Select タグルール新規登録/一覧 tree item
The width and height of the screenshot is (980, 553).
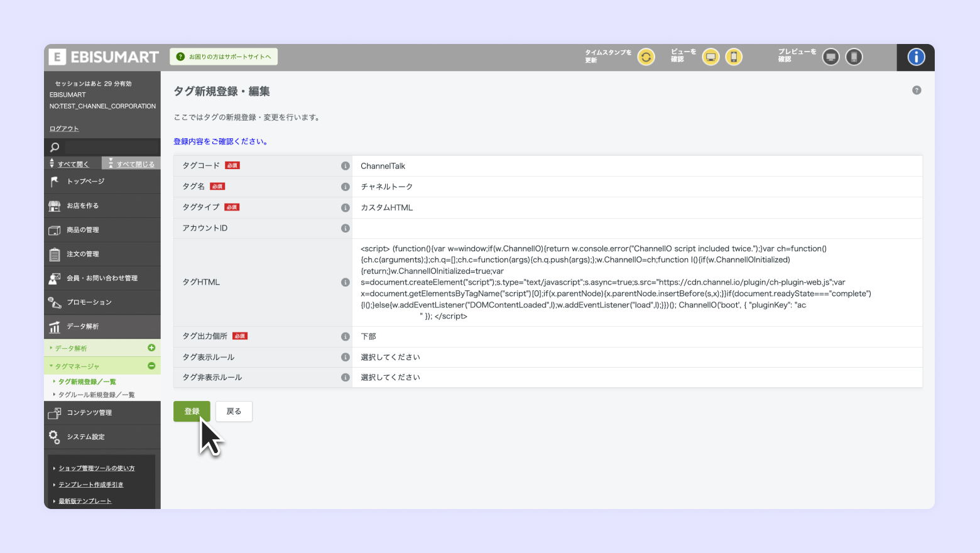(96, 395)
